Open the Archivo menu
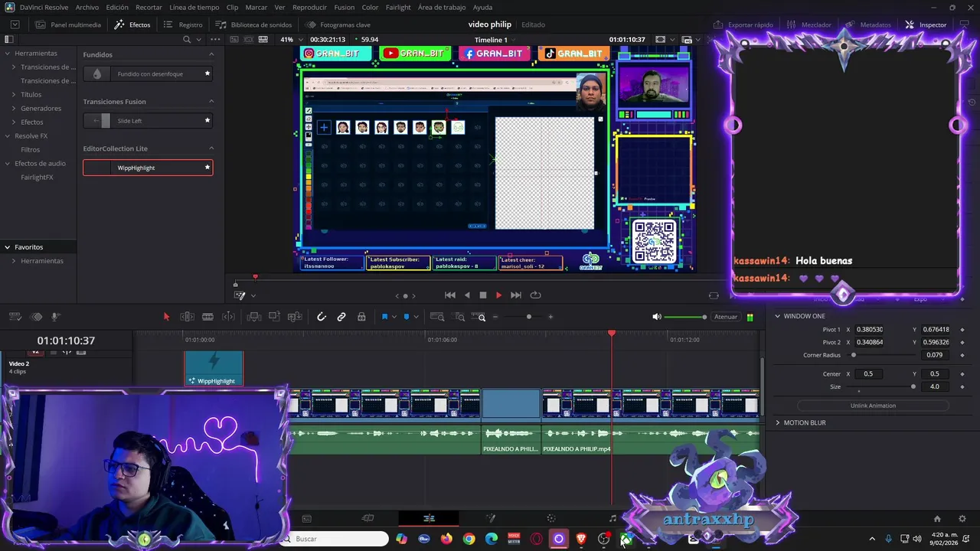 [87, 7]
